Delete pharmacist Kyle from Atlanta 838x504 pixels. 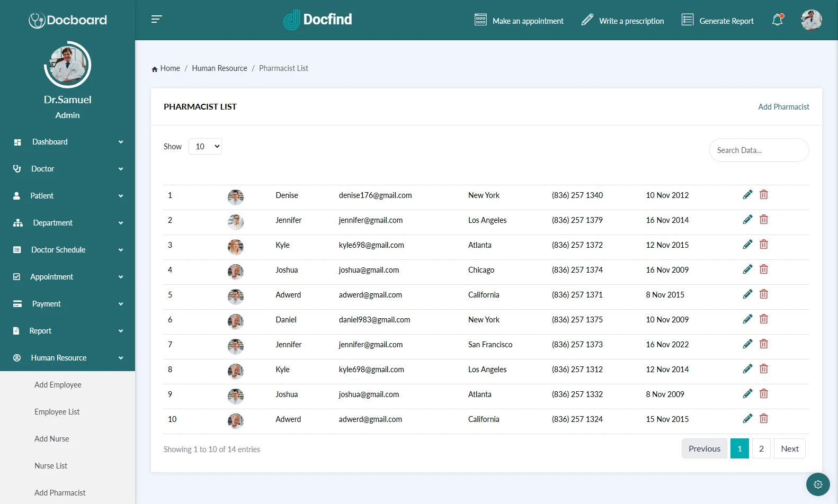tap(763, 245)
